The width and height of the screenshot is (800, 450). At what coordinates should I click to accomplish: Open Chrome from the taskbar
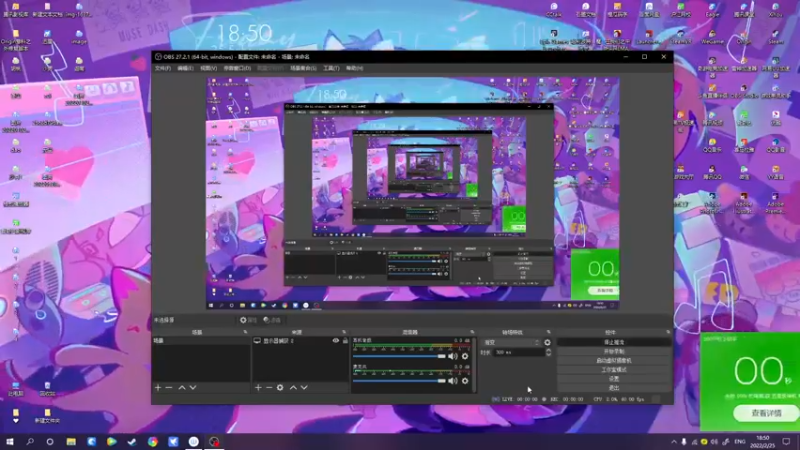153,442
